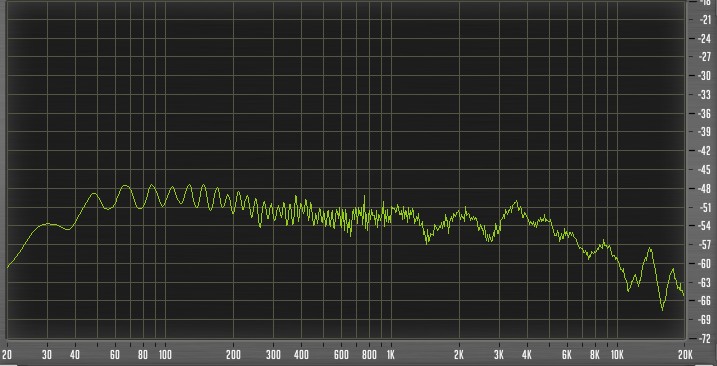The height and width of the screenshot is (366, 717).
Task: Click the 200 Hz frequency axis label
Action: (233, 355)
